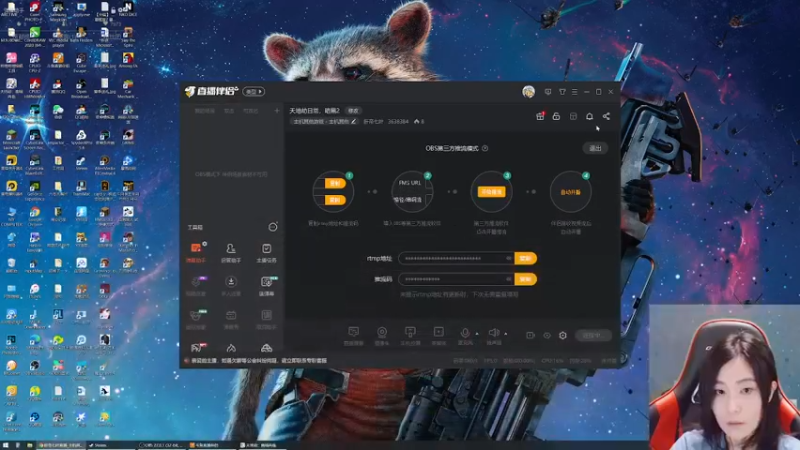Click upper copy button in step 1 circle
800x450 pixels.
tap(335, 183)
